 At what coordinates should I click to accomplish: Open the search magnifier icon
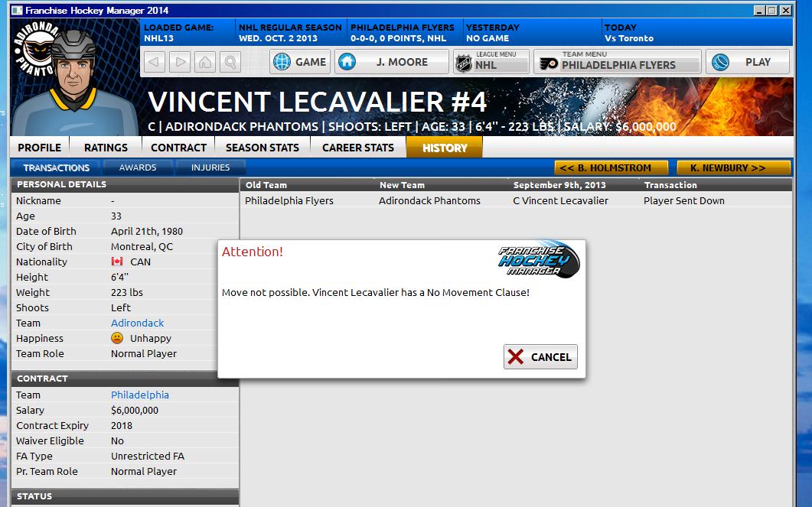tap(230, 62)
